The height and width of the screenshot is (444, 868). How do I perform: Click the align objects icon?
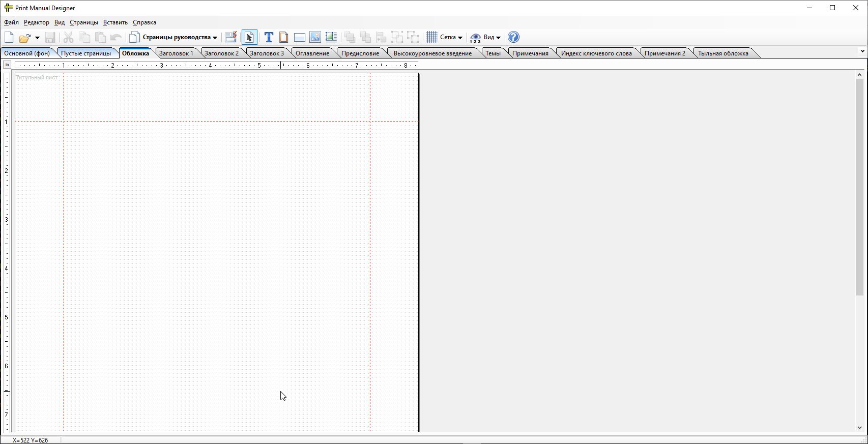[x=381, y=37]
